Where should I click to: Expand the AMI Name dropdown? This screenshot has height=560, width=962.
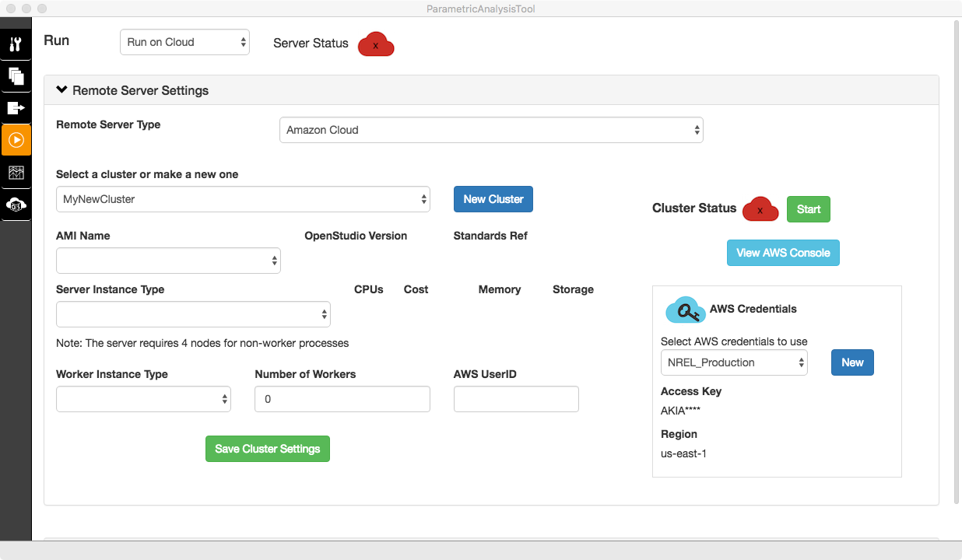[x=168, y=261]
